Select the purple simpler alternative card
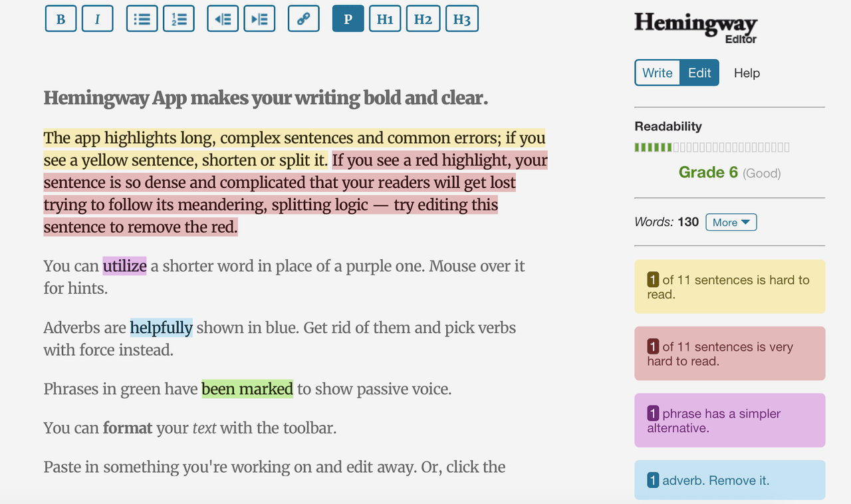851x504 pixels. click(x=729, y=420)
